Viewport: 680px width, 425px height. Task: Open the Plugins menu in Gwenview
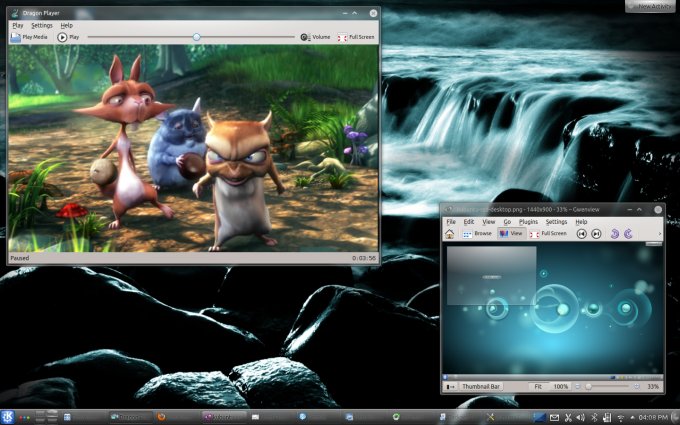click(x=528, y=222)
